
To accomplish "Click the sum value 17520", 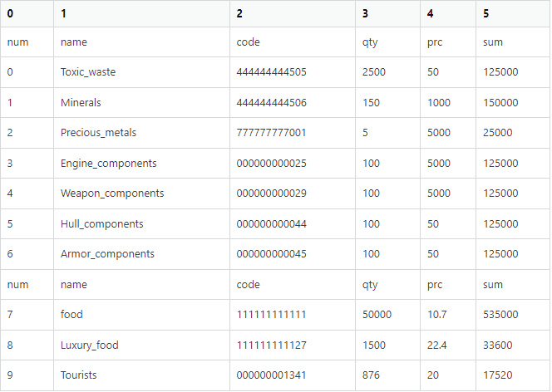I will pyautogui.click(x=498, y=375).
